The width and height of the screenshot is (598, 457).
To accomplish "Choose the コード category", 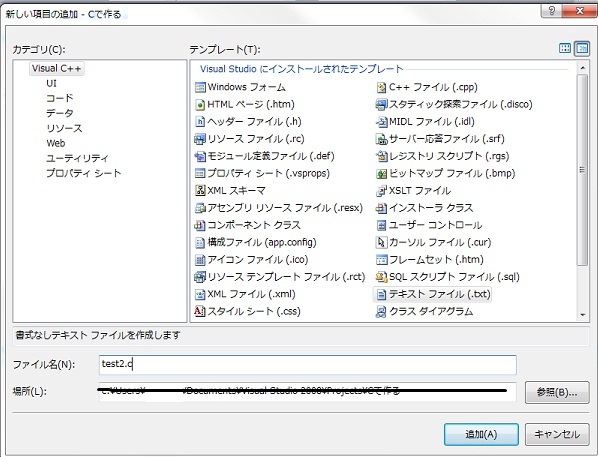I will click(59, 98).
